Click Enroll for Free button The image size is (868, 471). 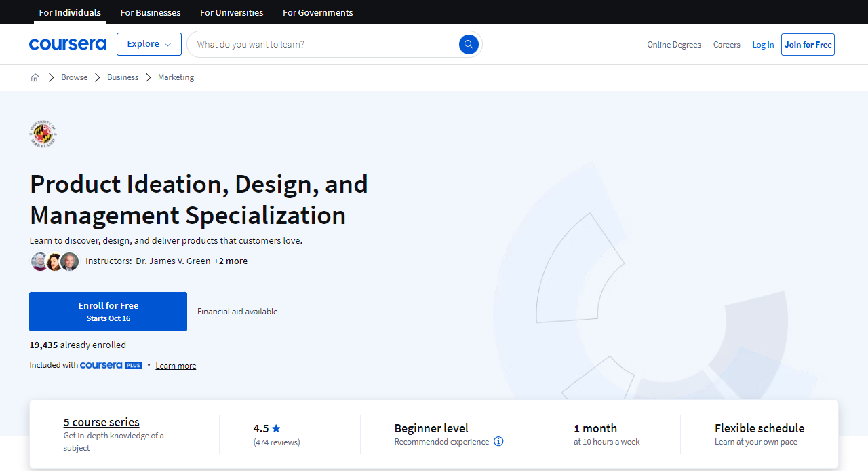pyautogui.click(x=108, y=312)
